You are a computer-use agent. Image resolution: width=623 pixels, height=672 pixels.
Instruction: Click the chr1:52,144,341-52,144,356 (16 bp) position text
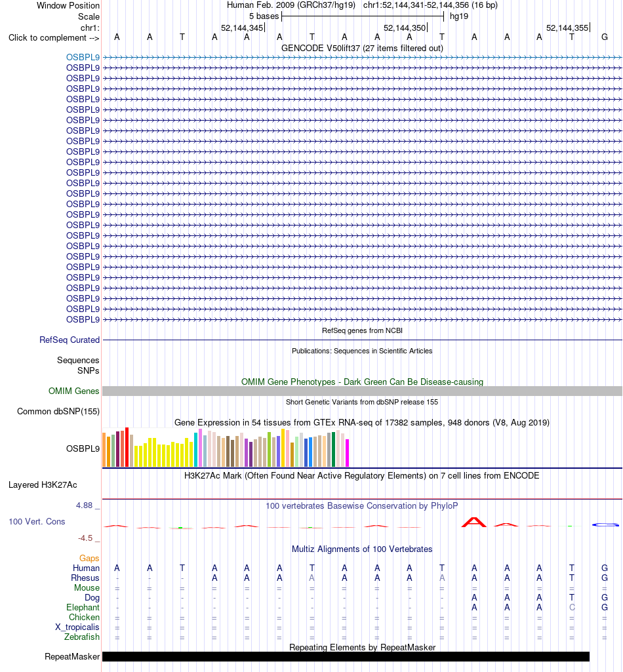(430, 5)
